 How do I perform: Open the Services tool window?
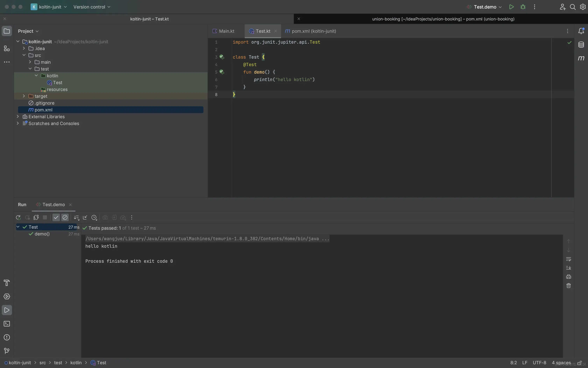coord(7,296)
